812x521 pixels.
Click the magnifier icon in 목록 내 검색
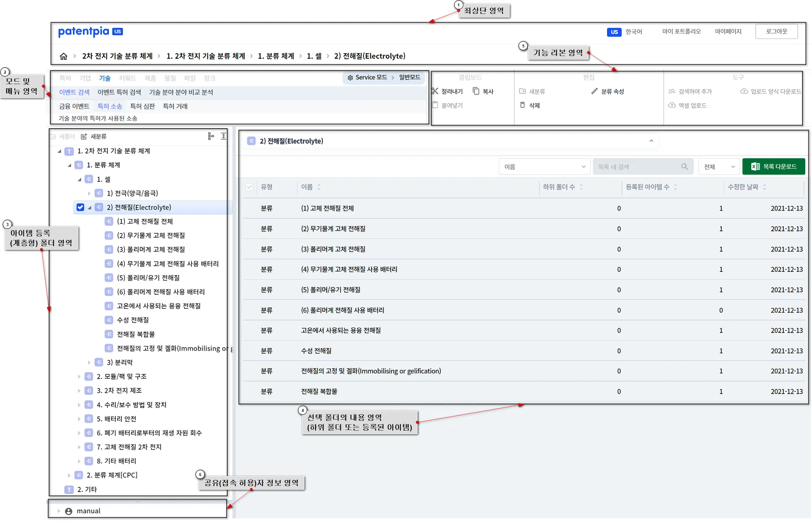(x=684, y=167)
